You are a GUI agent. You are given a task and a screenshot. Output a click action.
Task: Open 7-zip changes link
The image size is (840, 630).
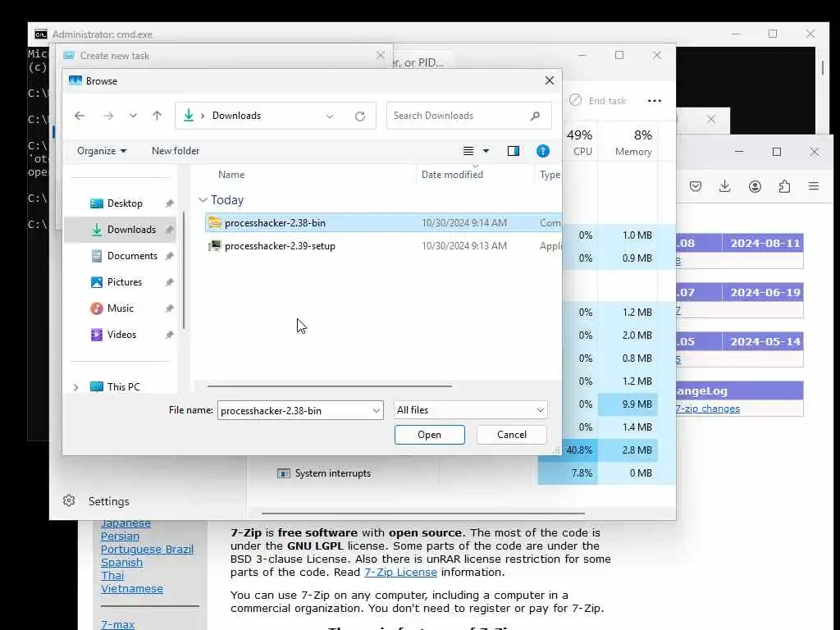(x=708, y=409)
